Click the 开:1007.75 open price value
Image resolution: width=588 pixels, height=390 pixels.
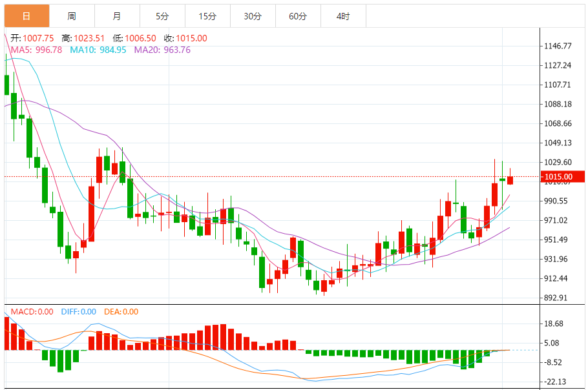(x=32, y=38)
